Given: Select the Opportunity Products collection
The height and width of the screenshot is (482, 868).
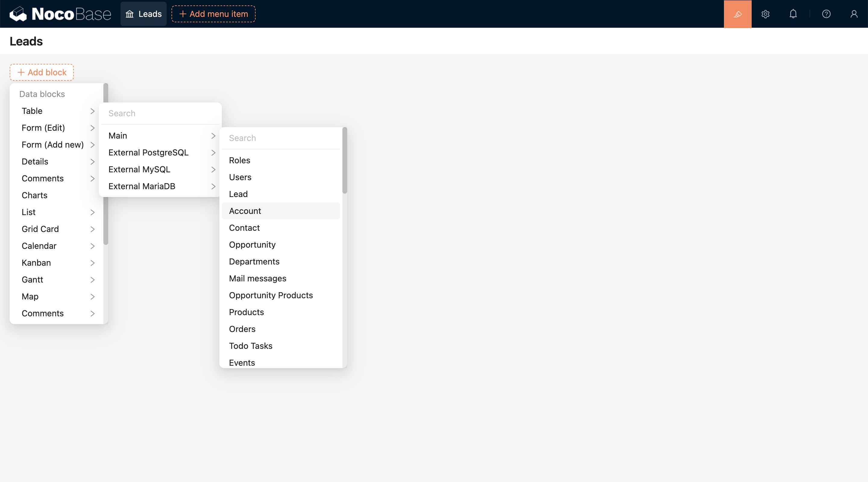Looking at the screenshot, I should pyautogui.click(x=271, y=296).
